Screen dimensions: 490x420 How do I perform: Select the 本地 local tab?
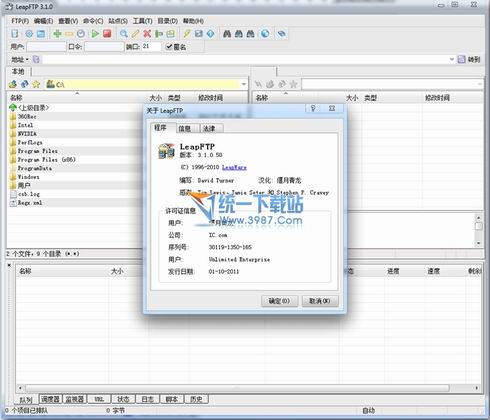(x=18, y=71)
